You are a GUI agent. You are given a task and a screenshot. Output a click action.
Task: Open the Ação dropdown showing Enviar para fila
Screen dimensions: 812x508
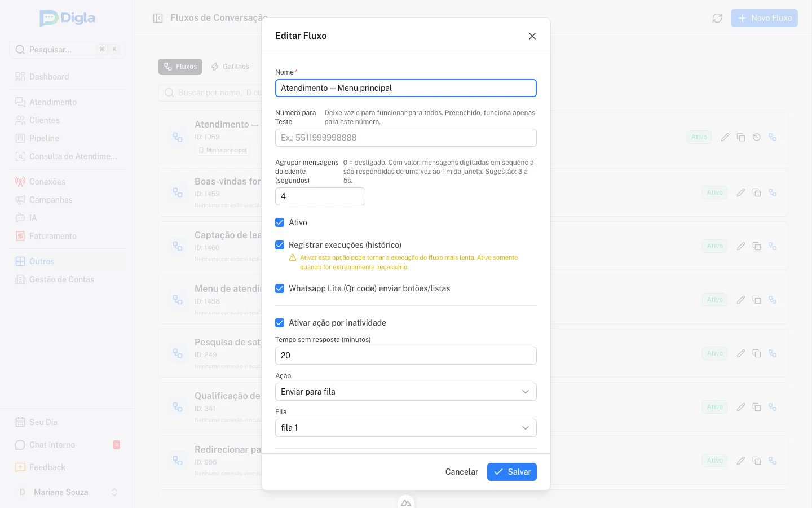(x=406, y=392)
